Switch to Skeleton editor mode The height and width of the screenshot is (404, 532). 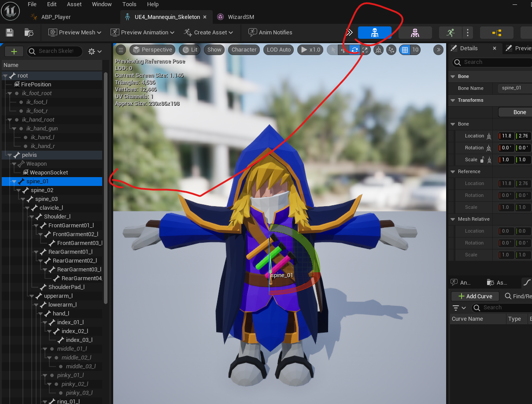tap(374, 33)
